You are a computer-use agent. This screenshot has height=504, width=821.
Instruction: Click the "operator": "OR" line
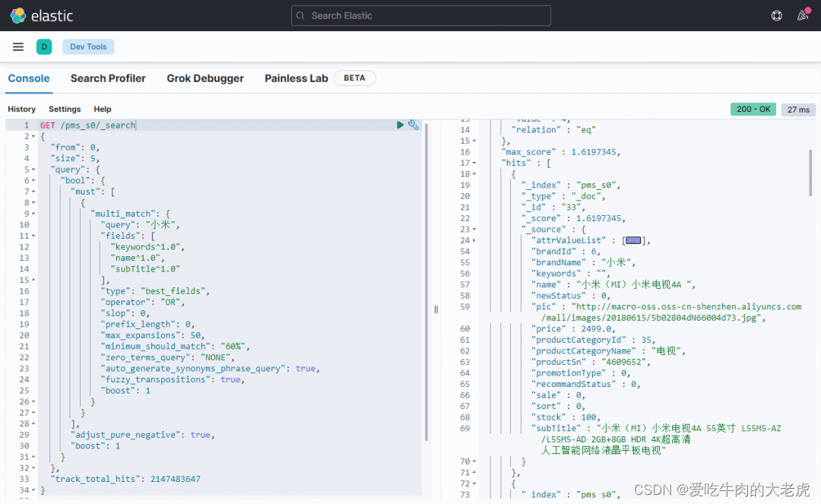pyautogui.click(x=142, y=302)
